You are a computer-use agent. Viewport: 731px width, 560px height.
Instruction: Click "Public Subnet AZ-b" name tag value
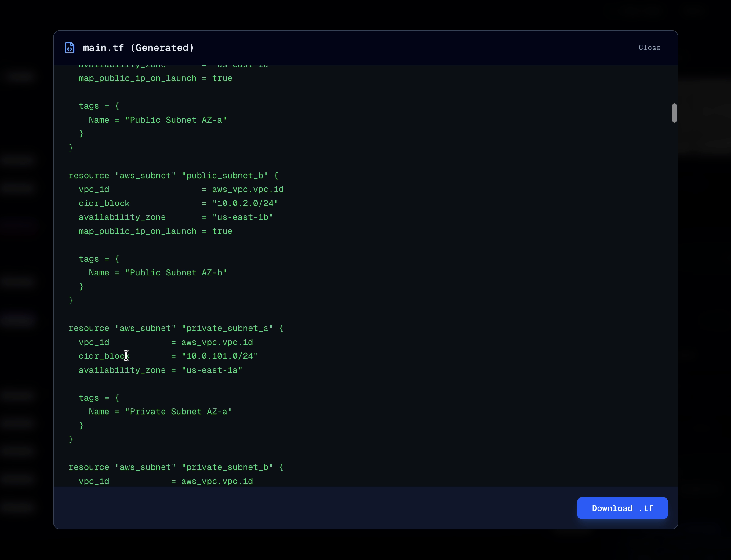coord(176,273)
